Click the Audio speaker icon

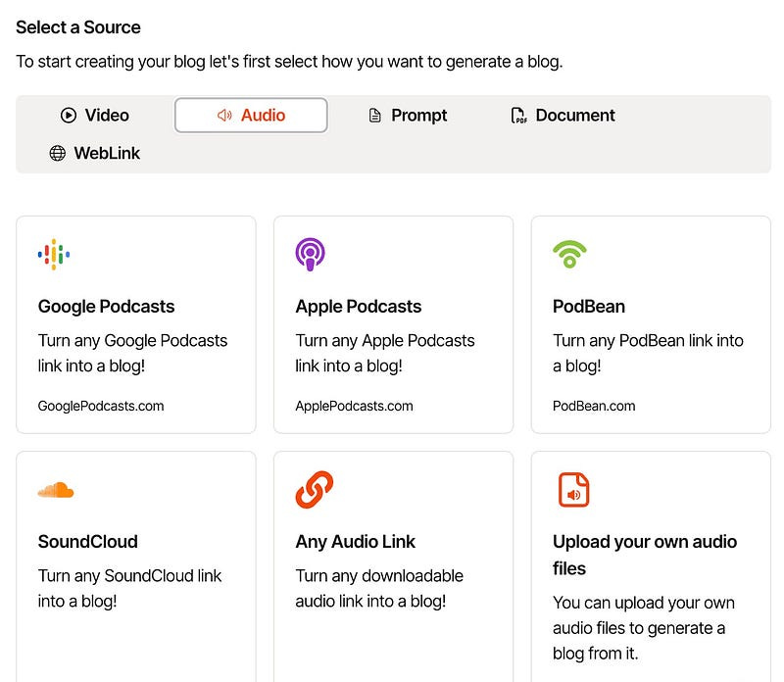[224, 115]
